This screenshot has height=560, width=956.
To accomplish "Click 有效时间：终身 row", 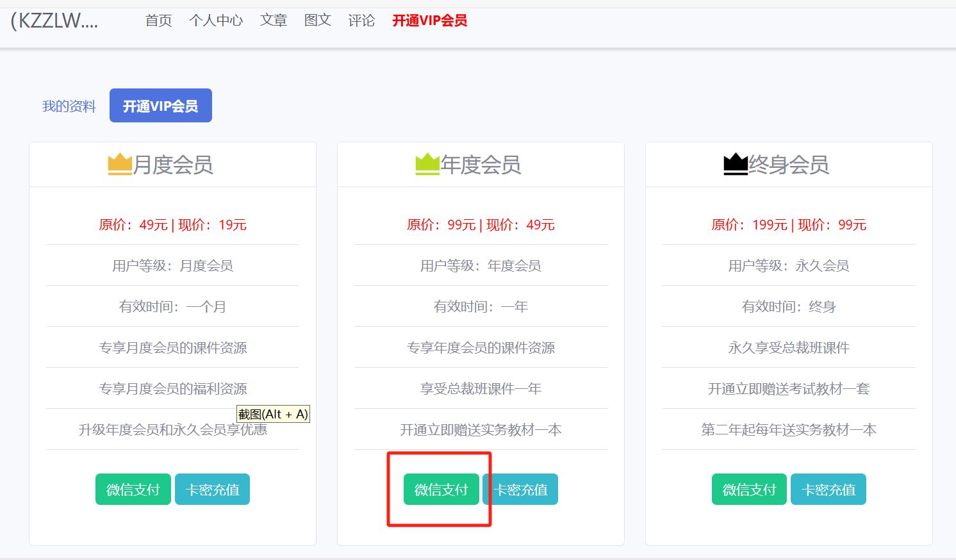I will point(789,306).
